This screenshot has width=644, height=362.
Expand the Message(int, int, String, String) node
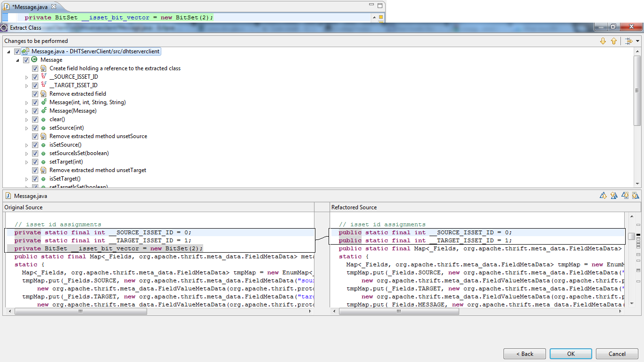[x=27, y=102]
